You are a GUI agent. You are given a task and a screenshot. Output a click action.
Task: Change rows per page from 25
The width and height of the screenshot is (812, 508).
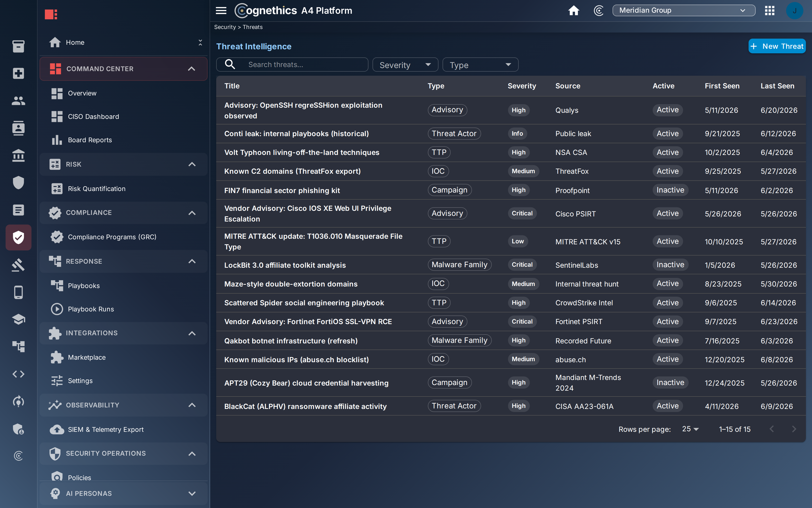click(690, 429)
